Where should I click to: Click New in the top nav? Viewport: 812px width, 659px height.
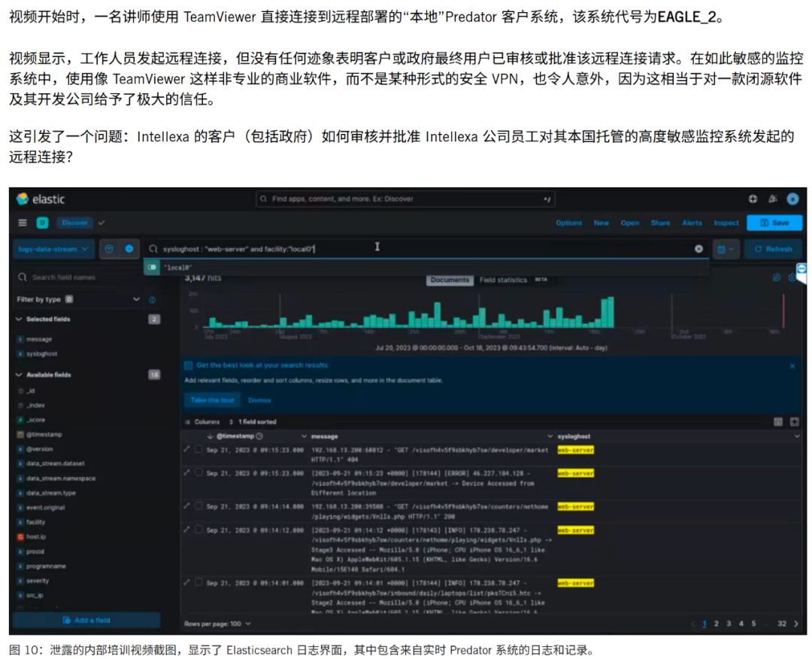tap(601, 223)
